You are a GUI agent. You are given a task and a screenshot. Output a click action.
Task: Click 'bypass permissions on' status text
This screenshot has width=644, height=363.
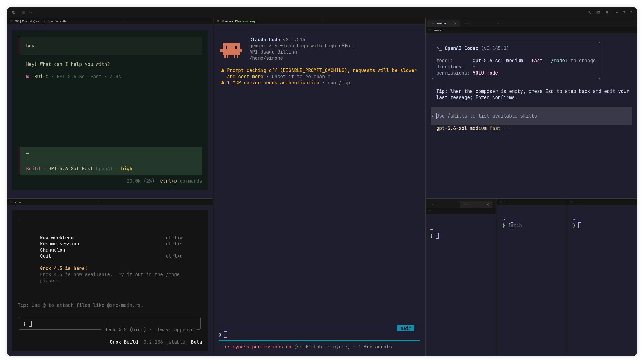[x=262, y=347]
